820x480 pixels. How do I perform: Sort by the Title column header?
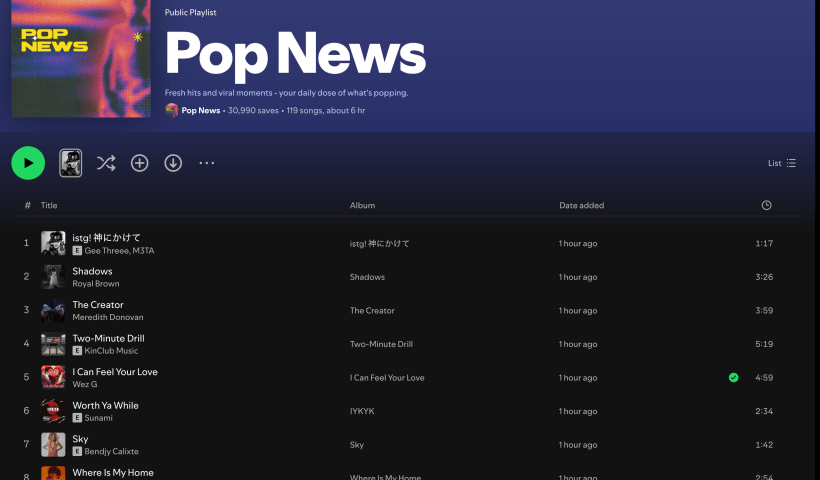pos(49,205)
